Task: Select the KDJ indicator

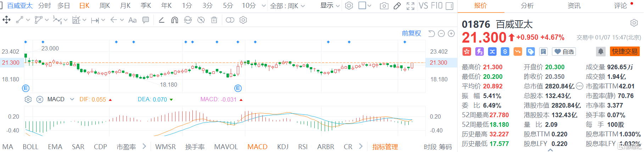Action: 282,147
